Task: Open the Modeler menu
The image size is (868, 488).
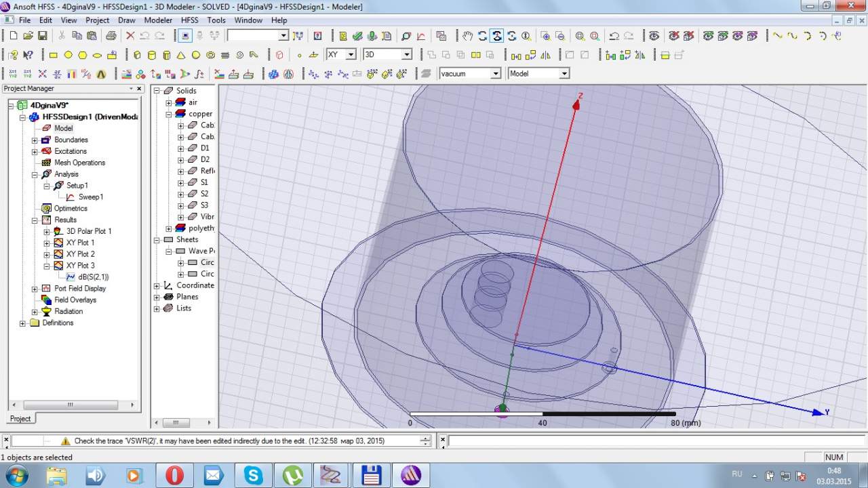Action: tap(158, 20)
